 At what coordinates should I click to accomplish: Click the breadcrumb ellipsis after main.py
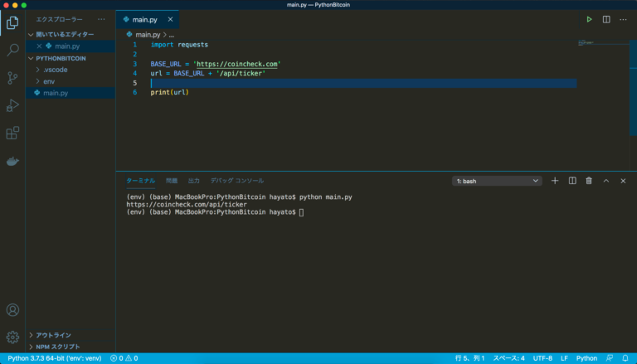pyautogui.click(x=172, y=35)
